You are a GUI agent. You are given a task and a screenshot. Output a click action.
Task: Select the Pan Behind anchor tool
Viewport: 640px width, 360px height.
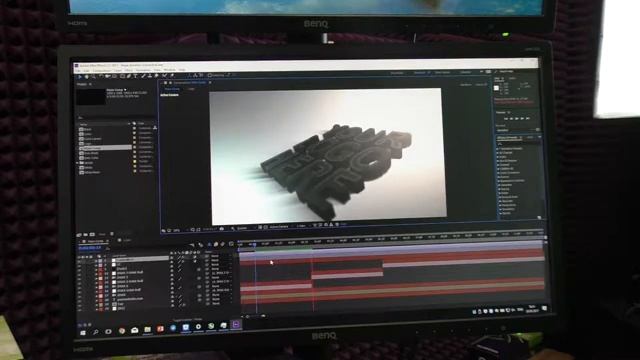click(x=115, y=76)
